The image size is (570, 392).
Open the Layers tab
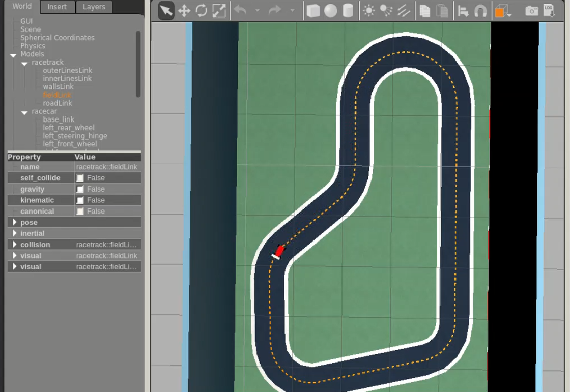94,7
